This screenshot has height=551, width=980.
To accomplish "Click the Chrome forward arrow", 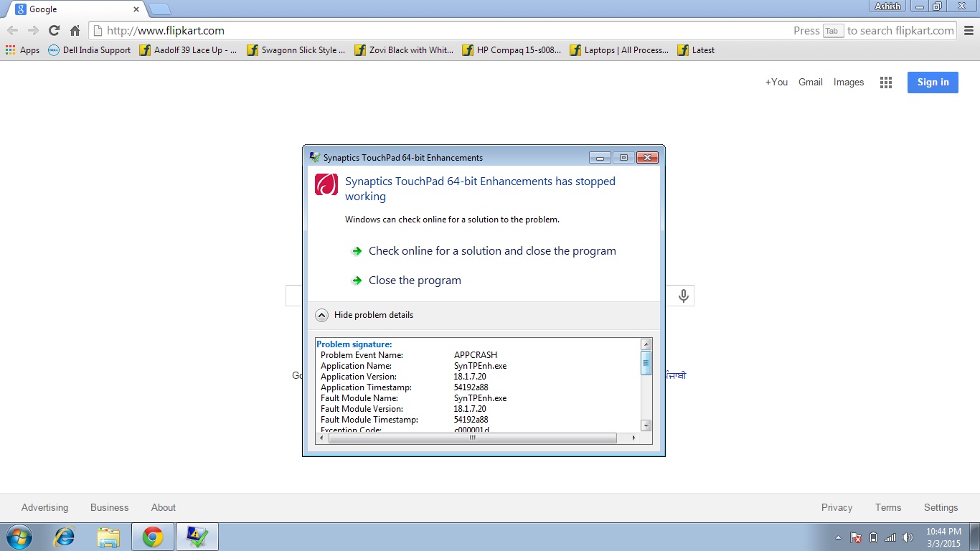I will pyautogui.click(x=33, y=31).
